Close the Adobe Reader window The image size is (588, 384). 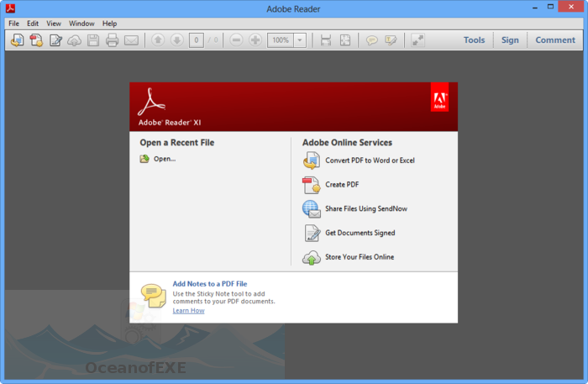(x=571, y=7)
